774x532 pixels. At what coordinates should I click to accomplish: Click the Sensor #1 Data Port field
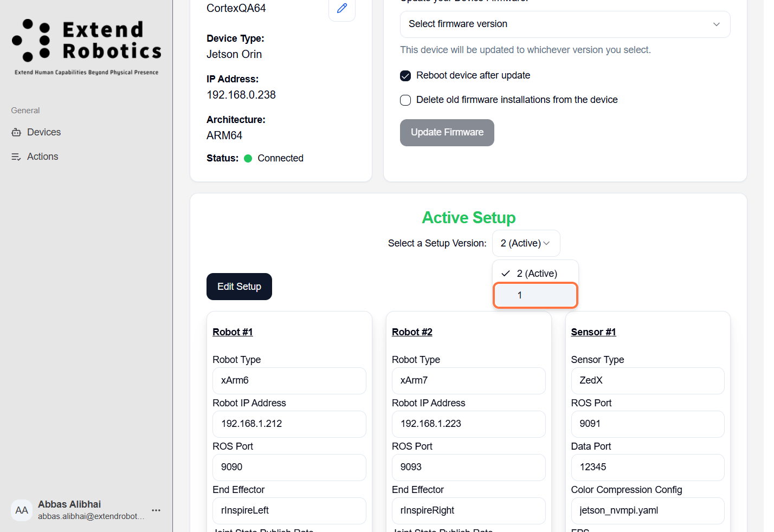pos(647,467)
